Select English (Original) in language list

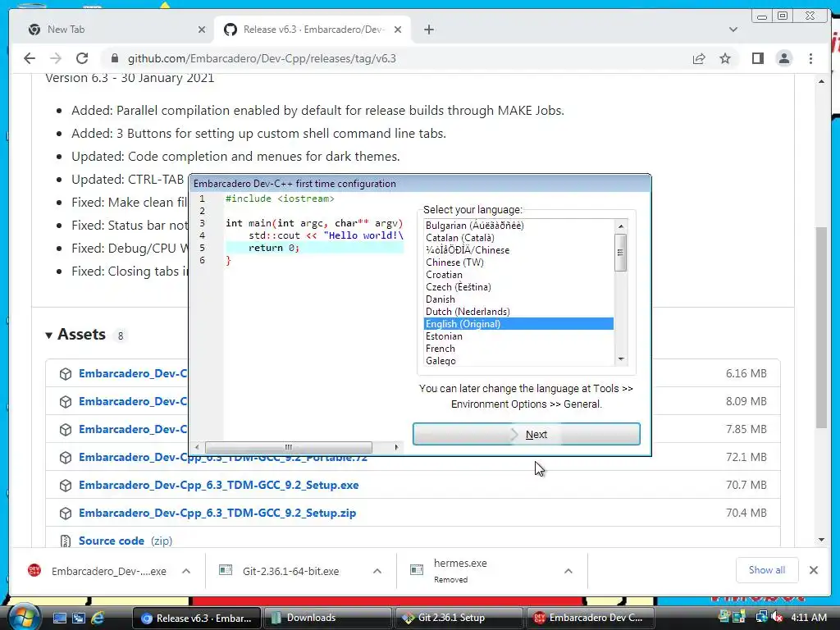tap(518, 323)
